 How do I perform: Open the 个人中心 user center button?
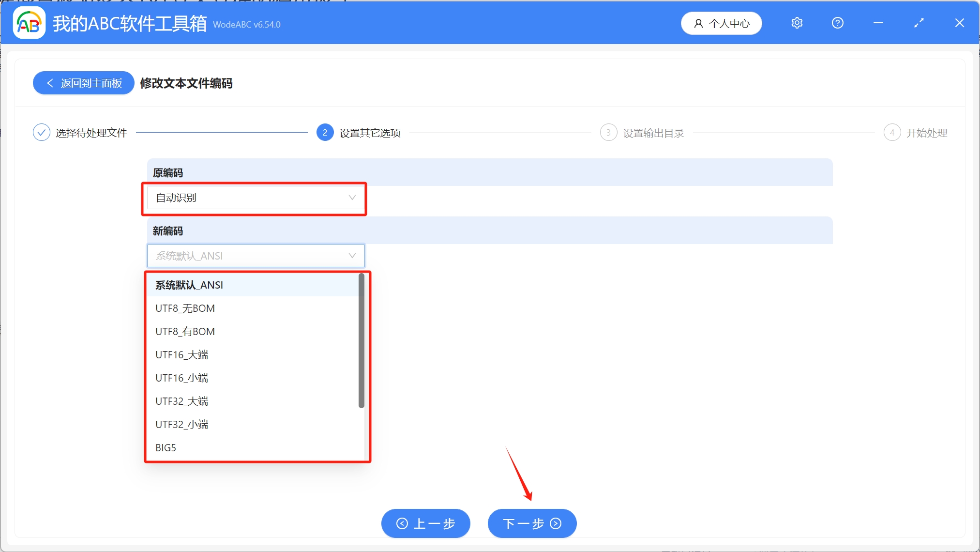click(x=721, y=23)
